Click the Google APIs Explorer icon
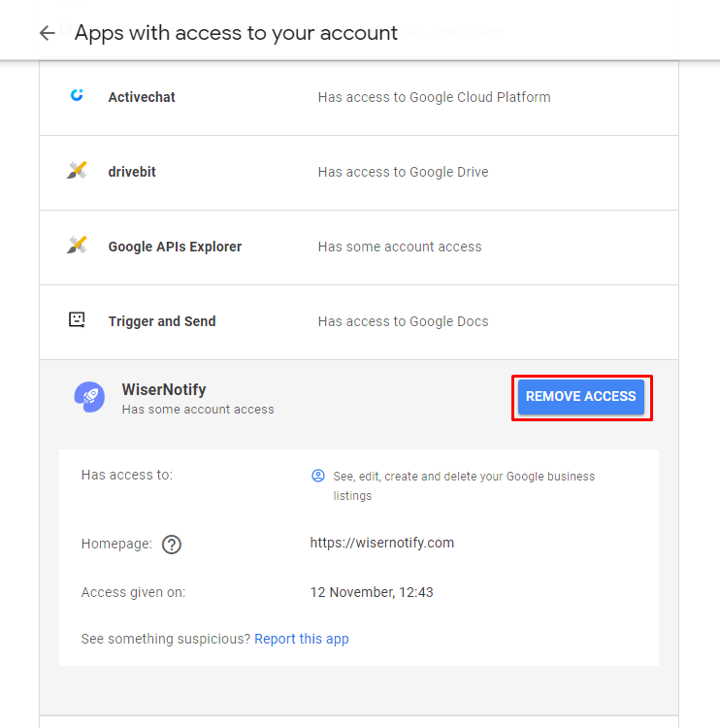This screenshot has width=720, height=728. [77, 245]
